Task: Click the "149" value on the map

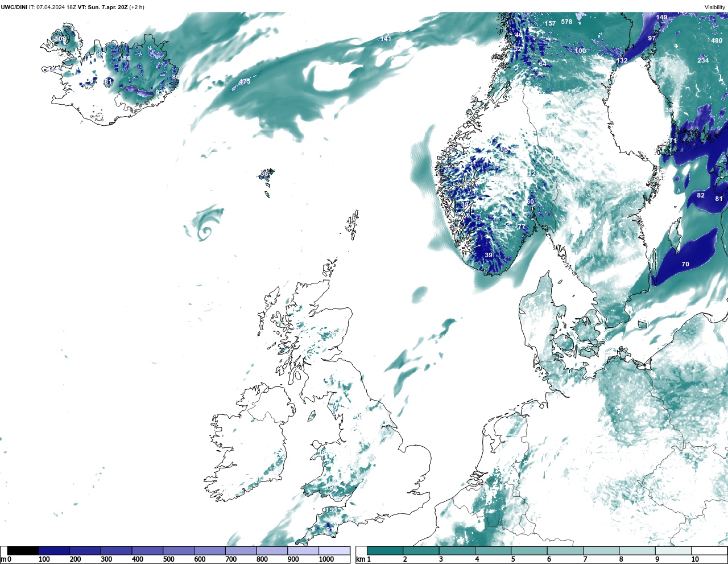Action: (661, 17)
